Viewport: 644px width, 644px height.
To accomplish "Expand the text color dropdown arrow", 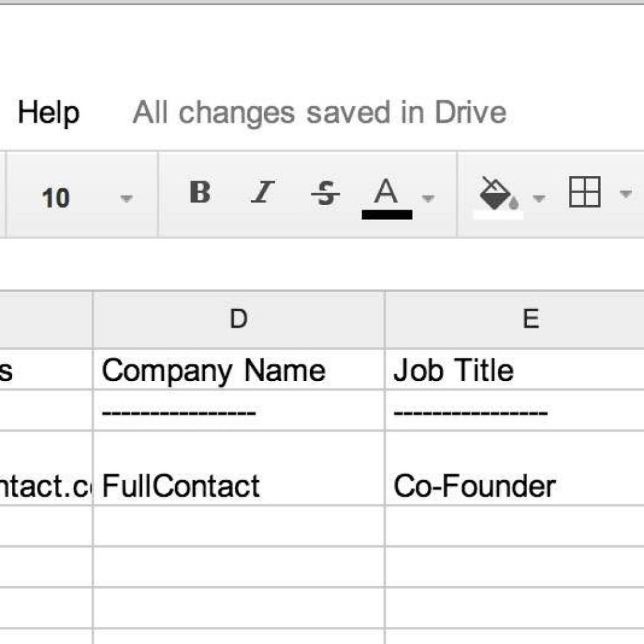I will [x=429, y=198].
